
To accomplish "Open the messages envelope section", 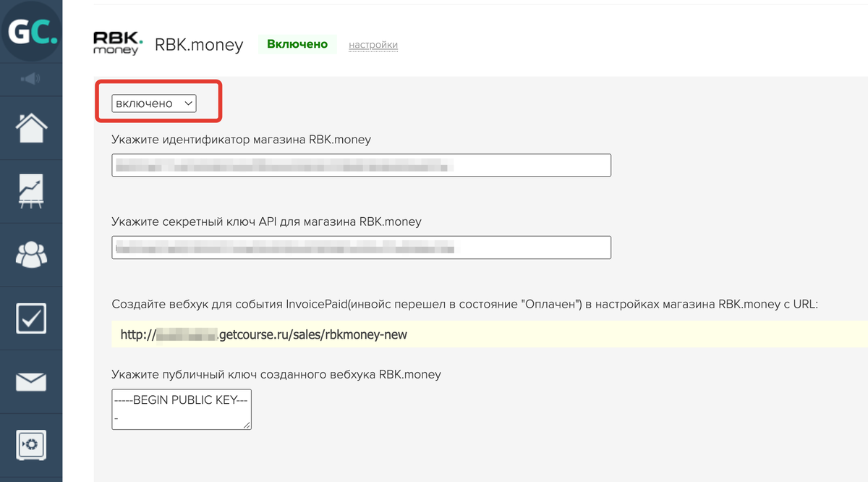I will tap(31, 381).
